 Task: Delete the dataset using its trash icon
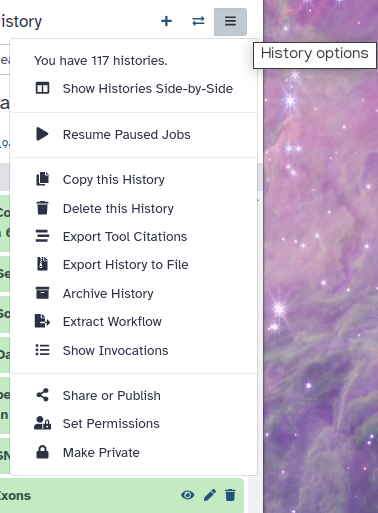(x=230, y=495)
